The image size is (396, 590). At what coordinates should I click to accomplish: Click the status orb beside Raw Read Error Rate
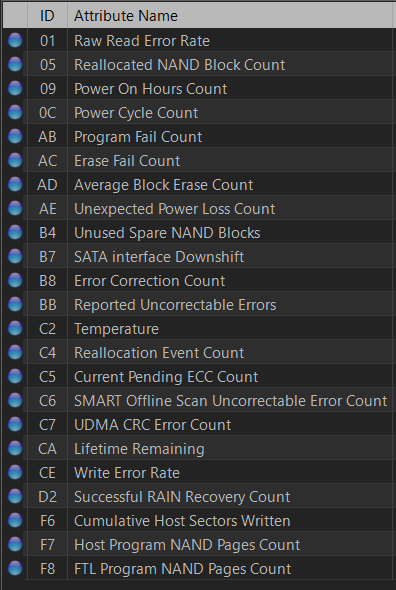(x=15, y=40)
